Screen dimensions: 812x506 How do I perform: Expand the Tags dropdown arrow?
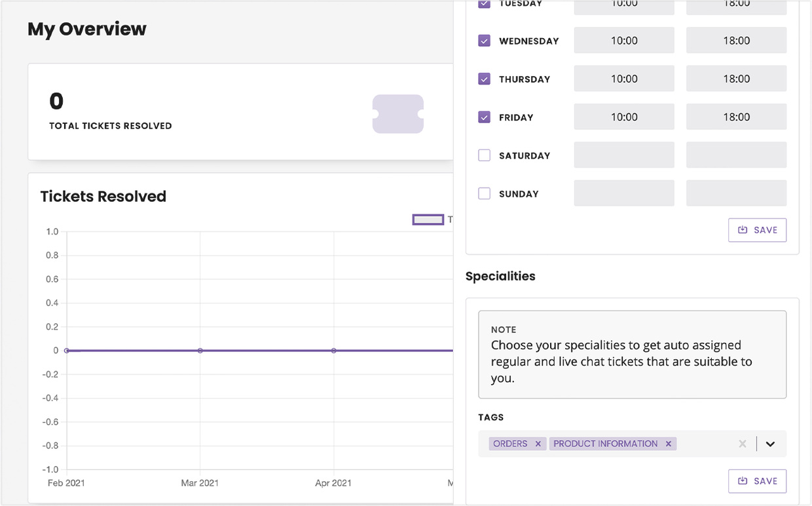click(770, 444)
